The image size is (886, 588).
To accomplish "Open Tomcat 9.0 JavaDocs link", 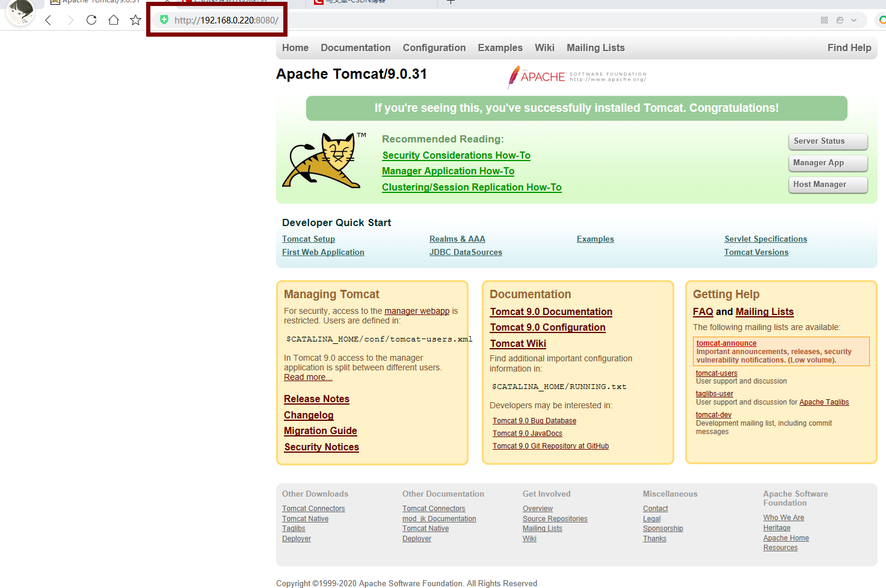I will (x=528, y=433).
